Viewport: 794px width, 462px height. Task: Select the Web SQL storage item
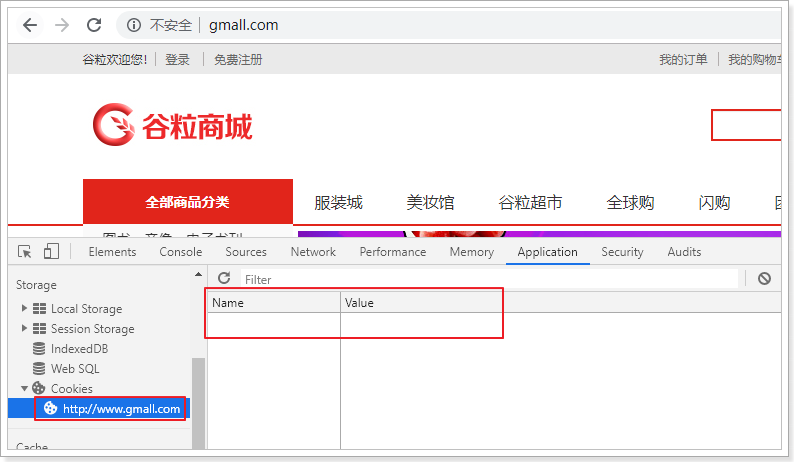click(x=75, y=369)
